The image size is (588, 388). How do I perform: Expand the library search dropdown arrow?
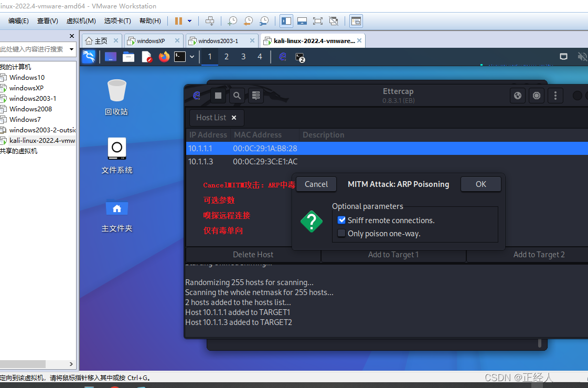[x=71, y=49]
